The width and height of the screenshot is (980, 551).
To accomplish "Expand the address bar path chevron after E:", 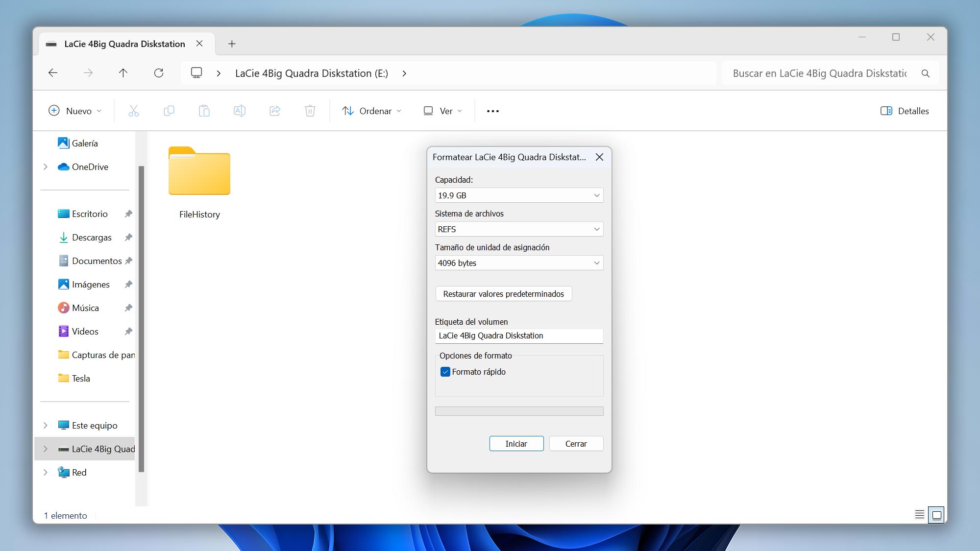I will (x=404, y=73).
